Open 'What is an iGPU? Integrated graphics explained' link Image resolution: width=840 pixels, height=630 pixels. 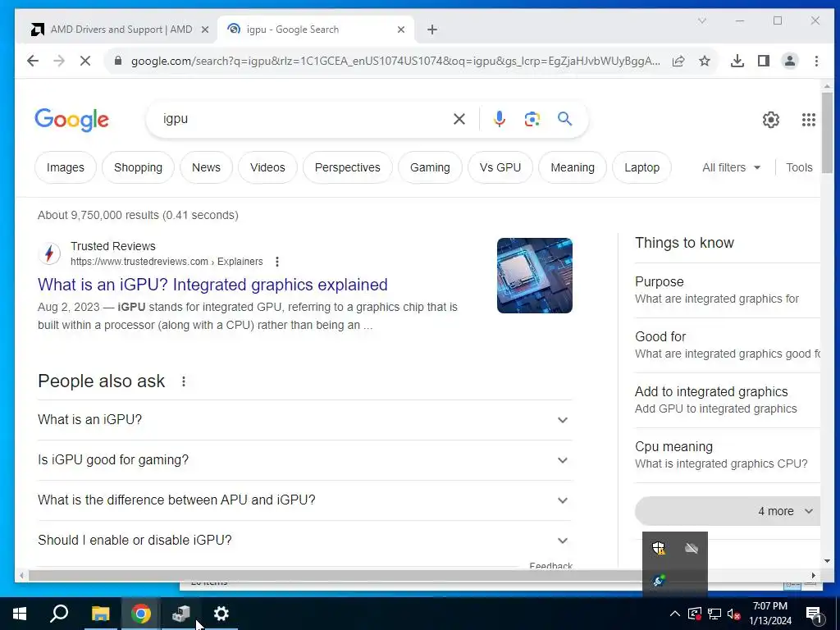click(x=212, y=285)
